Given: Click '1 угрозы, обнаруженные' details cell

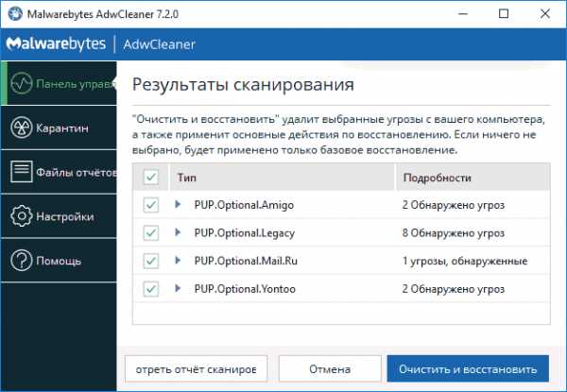Looking at the screenshot, I should click(x=465, y=261).
